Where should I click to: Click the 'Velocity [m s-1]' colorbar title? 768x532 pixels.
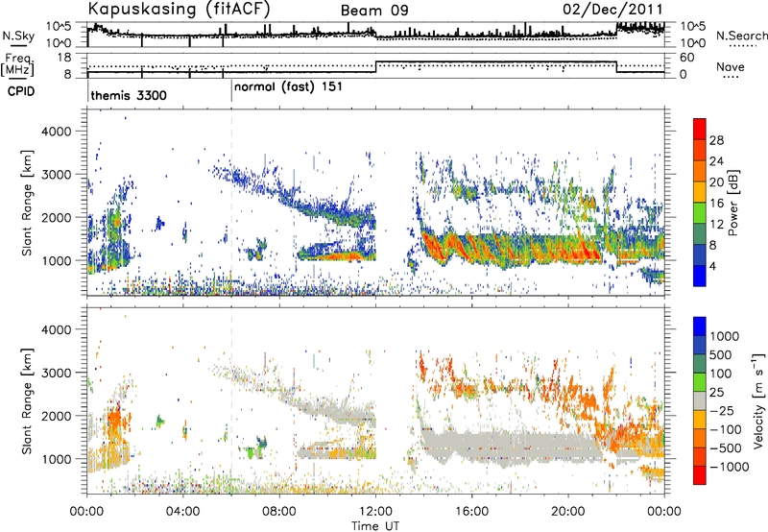758,400
